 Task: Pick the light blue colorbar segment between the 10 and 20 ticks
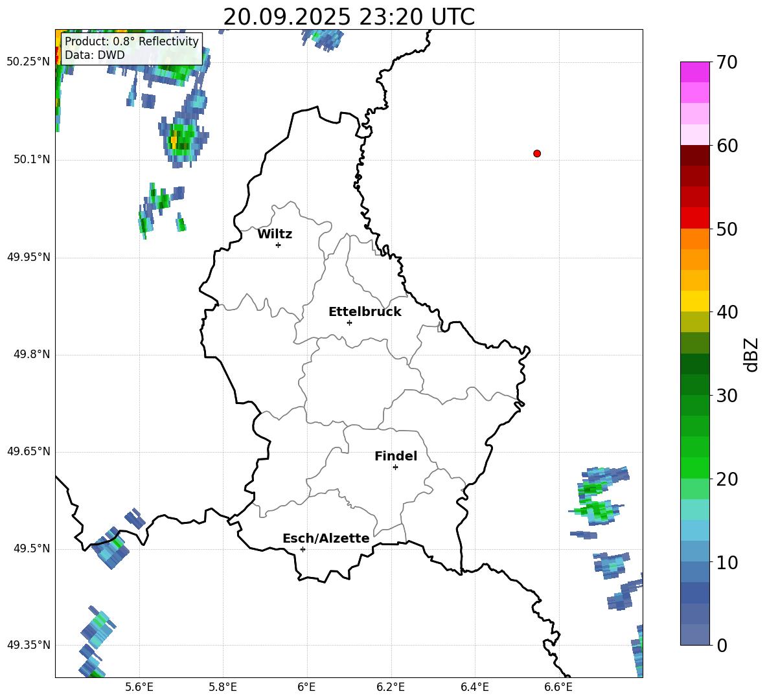click(x=694, y=530)
